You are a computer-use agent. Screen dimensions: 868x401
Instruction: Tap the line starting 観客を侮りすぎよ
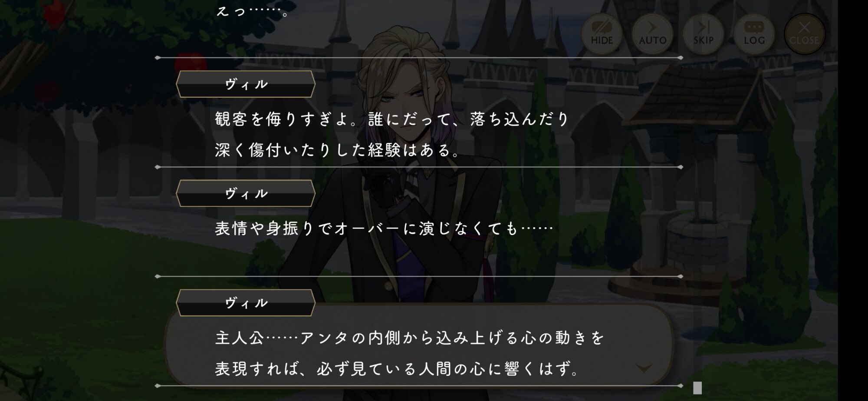[392, 119]
